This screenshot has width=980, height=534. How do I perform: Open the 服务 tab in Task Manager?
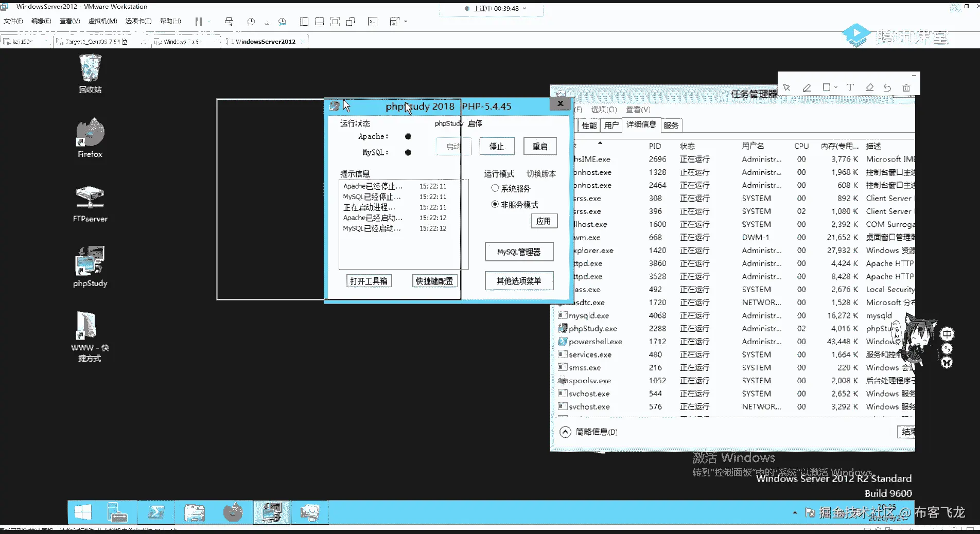click(671, 125)
